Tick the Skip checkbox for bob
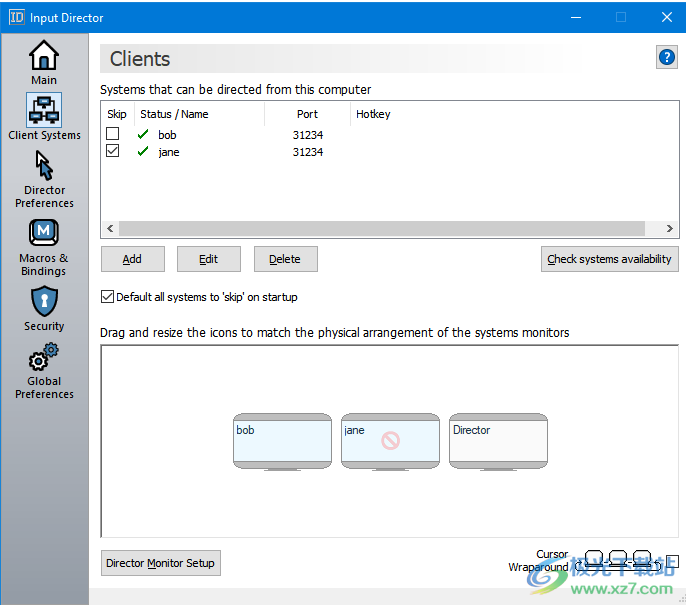686x605 pixels. [112, 133]
